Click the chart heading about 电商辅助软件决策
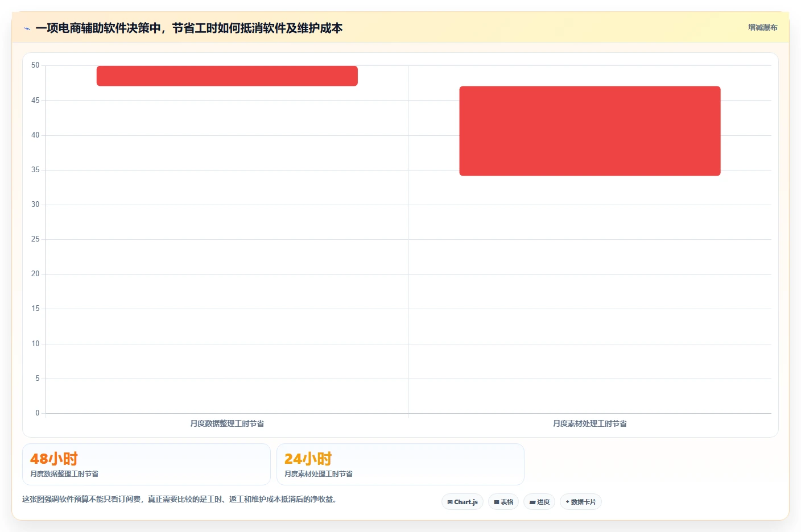Image resolution: width=801 pixels, height=532 pixels. [189, 28]
